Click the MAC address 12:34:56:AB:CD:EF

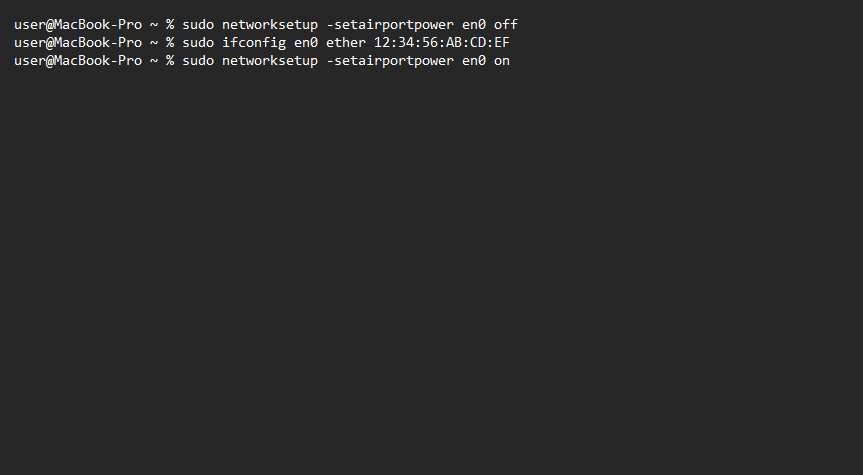(442, 42)
